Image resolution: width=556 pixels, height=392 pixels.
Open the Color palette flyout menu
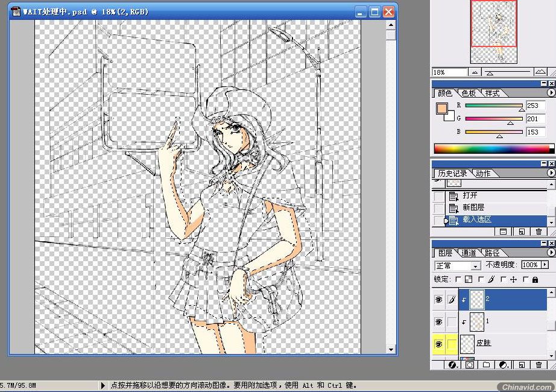(x=551, y=93)
